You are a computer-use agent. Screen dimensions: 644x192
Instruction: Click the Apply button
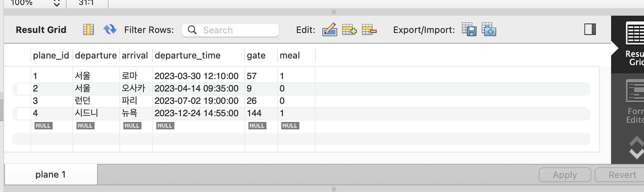click(565, 175)
